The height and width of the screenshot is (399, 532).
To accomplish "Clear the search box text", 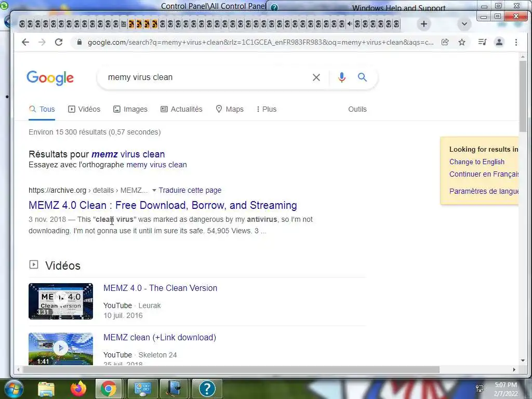I will 316,77.
